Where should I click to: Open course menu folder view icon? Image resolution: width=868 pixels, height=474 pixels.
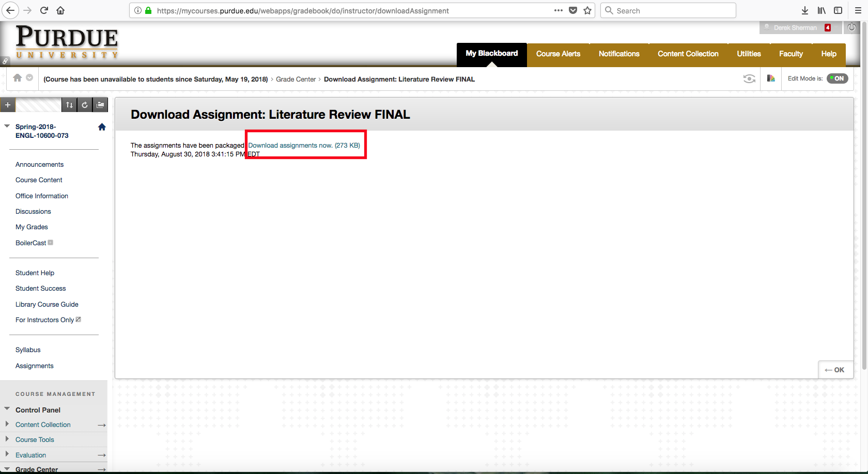101,105
